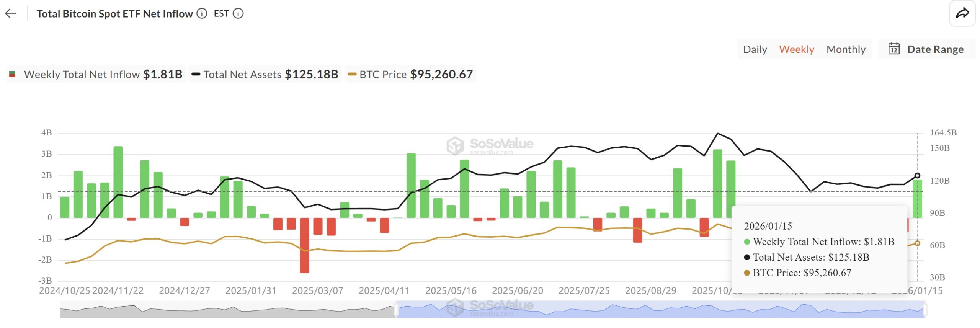Click the info icon next to EST
The height and width of the screenshot is (328, 980).
pyautogui.click(x=238, y=14)
